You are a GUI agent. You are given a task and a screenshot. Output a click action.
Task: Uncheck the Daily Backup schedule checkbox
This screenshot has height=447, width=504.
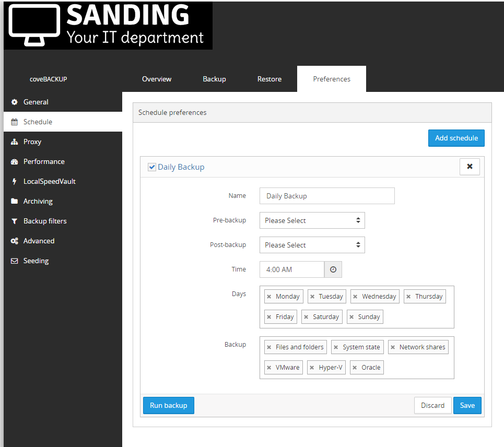[x=152, y=167]
